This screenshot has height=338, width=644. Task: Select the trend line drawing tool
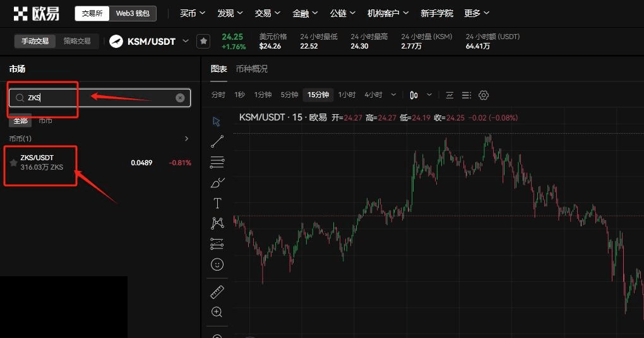217,141
